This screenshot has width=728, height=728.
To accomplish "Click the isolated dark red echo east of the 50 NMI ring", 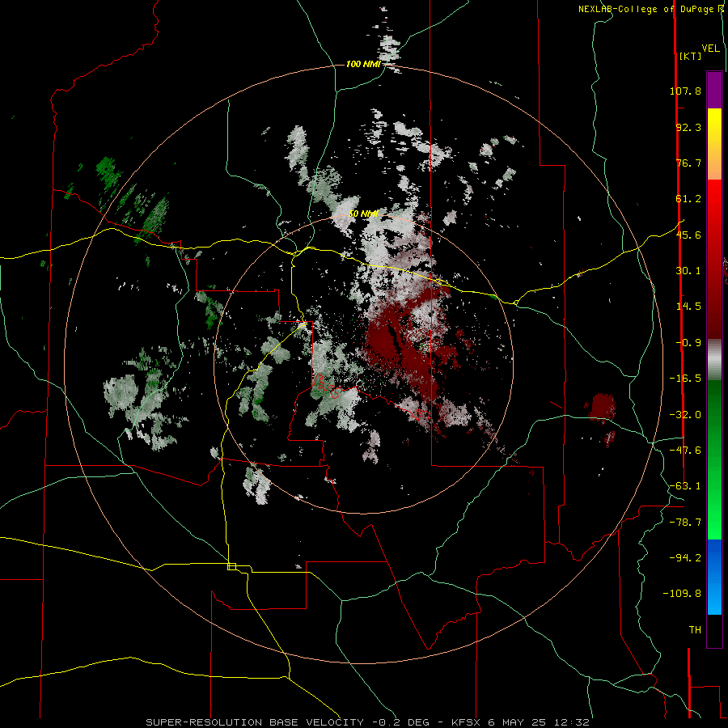I will [601, 407].
